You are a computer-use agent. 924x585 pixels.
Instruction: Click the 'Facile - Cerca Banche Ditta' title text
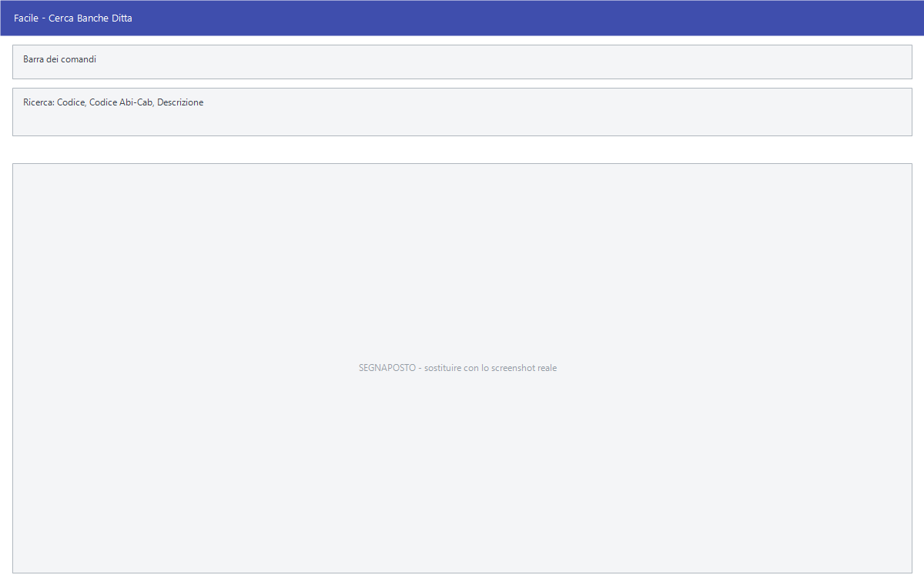[x=73, y=18]
